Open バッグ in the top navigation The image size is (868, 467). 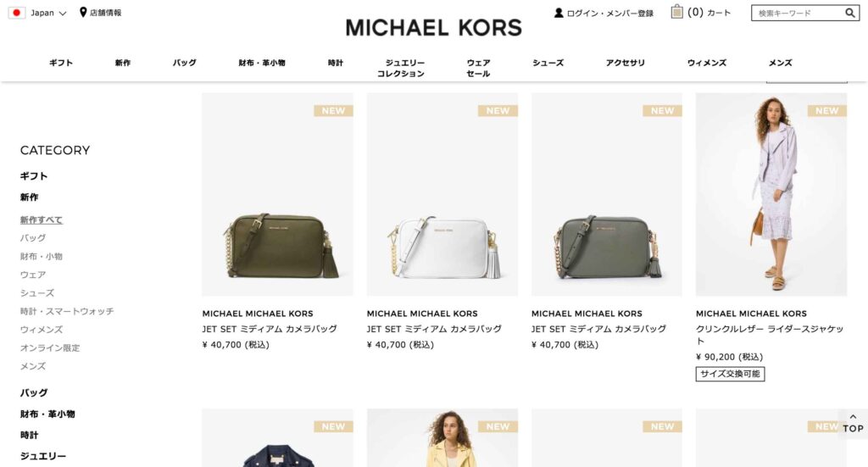(x=184, y=63)
